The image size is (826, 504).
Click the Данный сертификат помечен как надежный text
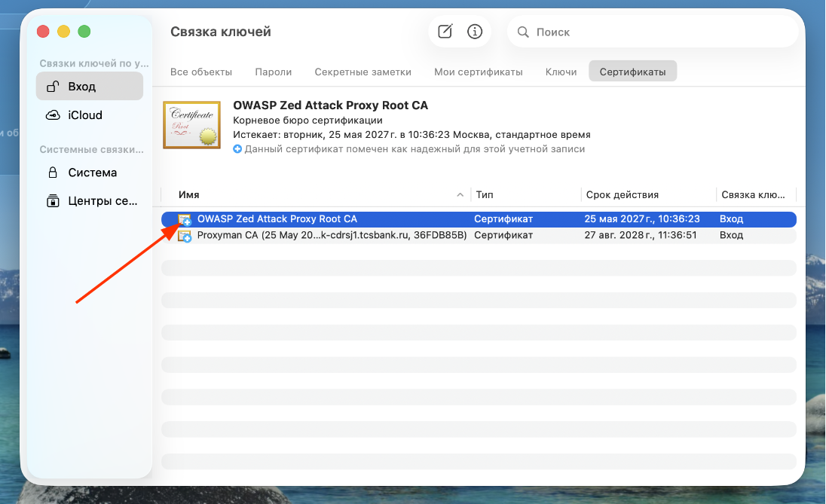[x=415, y=149]
